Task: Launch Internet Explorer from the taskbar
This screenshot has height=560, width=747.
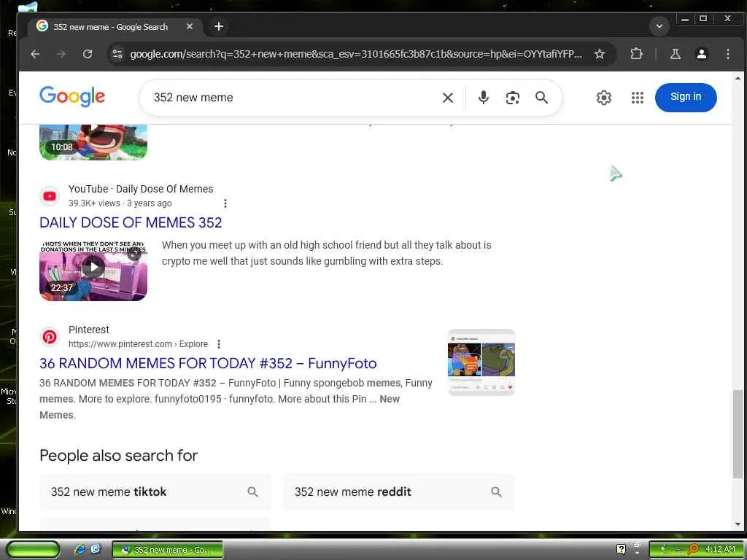Action: point(80,549)
